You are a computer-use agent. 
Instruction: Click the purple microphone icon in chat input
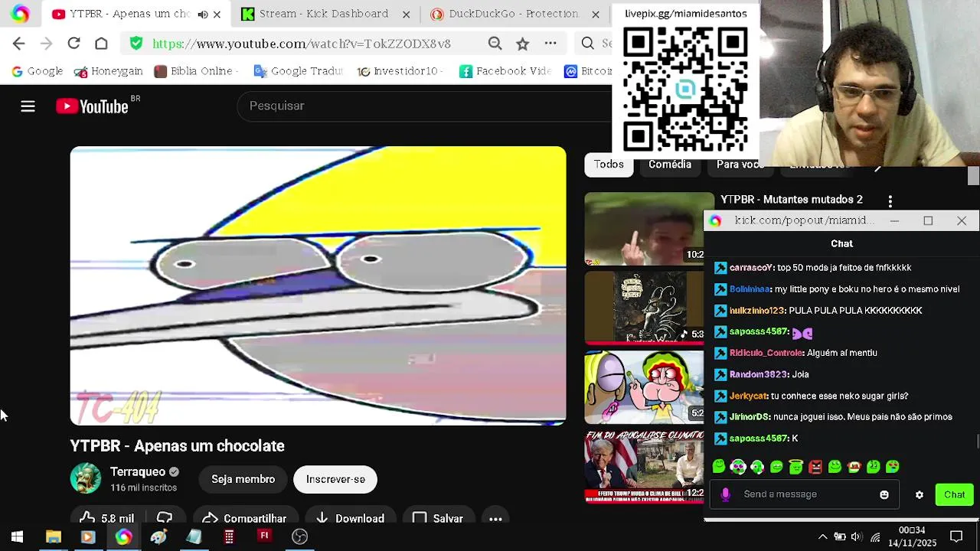pyautogui.click(x=725, y=494)
